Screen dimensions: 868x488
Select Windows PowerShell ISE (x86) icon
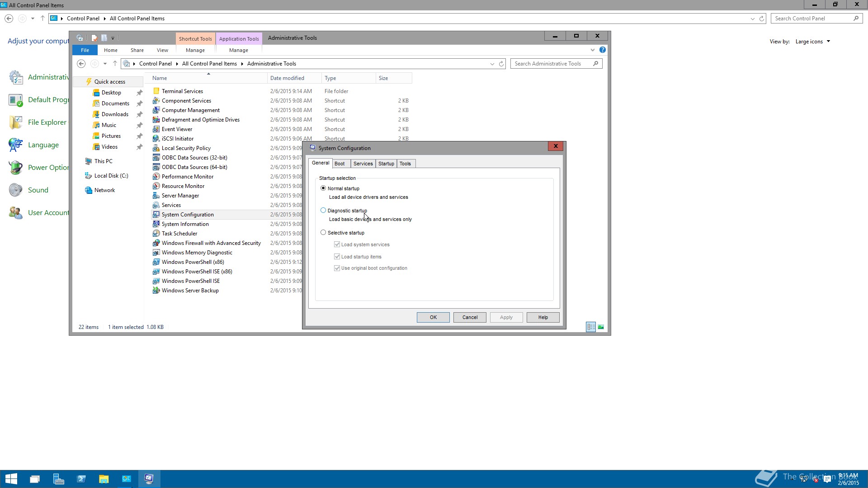[156, 271]
